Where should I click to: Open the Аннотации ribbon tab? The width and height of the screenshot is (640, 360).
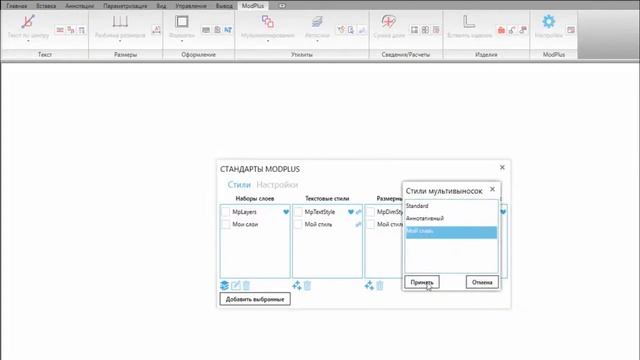[80, 6]
